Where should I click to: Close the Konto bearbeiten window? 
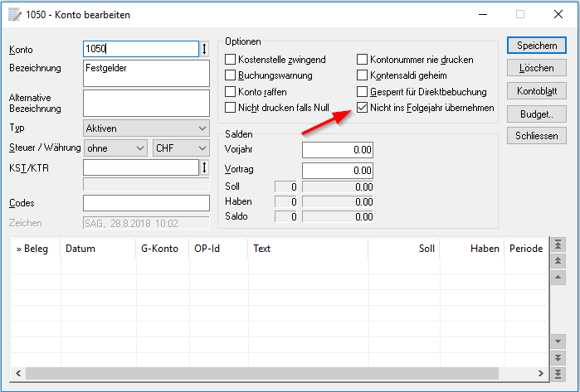(558, 14)
